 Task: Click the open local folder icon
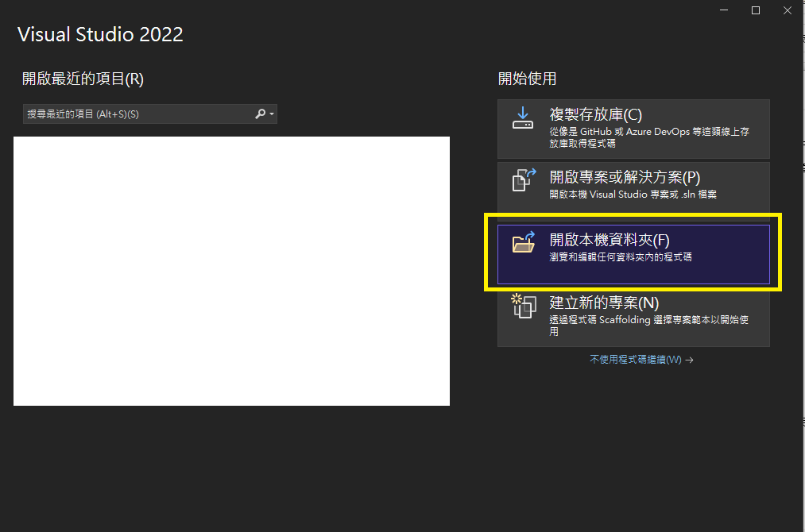(x=524, y=242)
